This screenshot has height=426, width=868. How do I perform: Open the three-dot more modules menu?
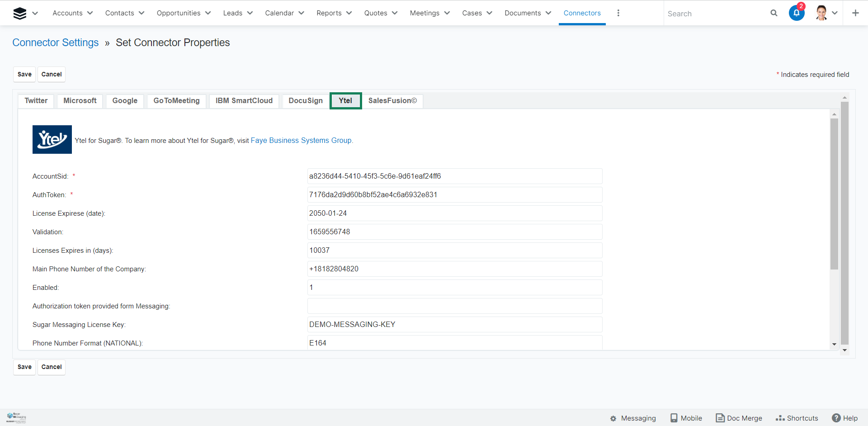[x=618, y=13]
